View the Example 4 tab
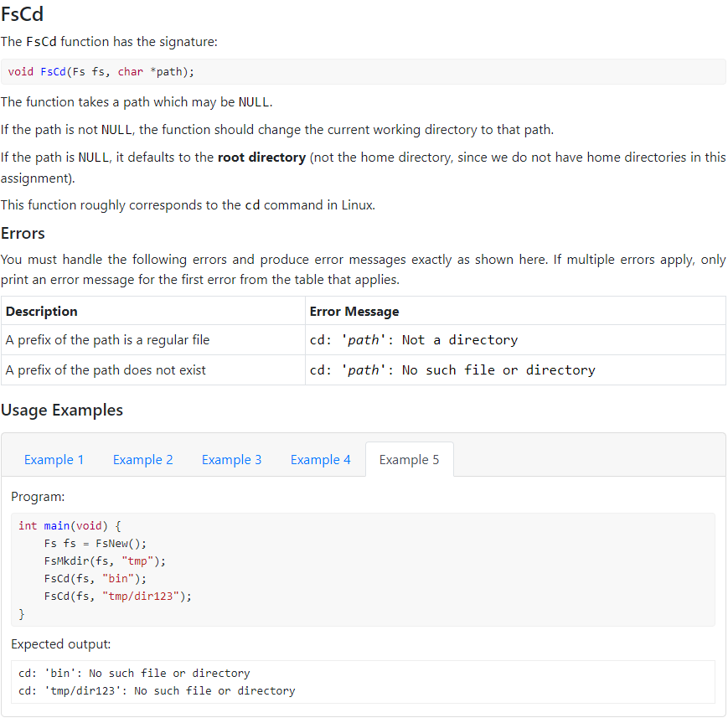The height and width of the screenshot is (718, 728). tap(320, 459)
